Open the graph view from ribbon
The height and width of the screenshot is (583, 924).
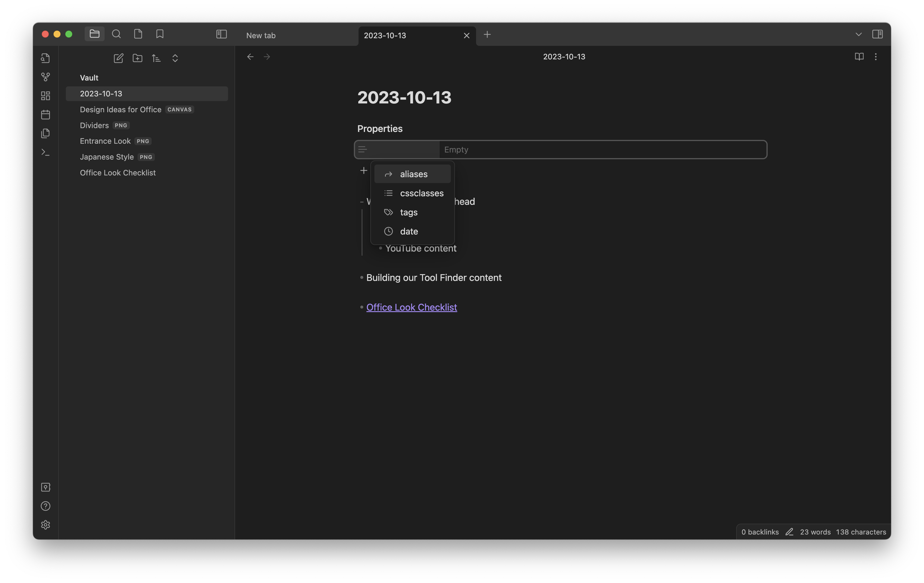[x=45, y=77]
